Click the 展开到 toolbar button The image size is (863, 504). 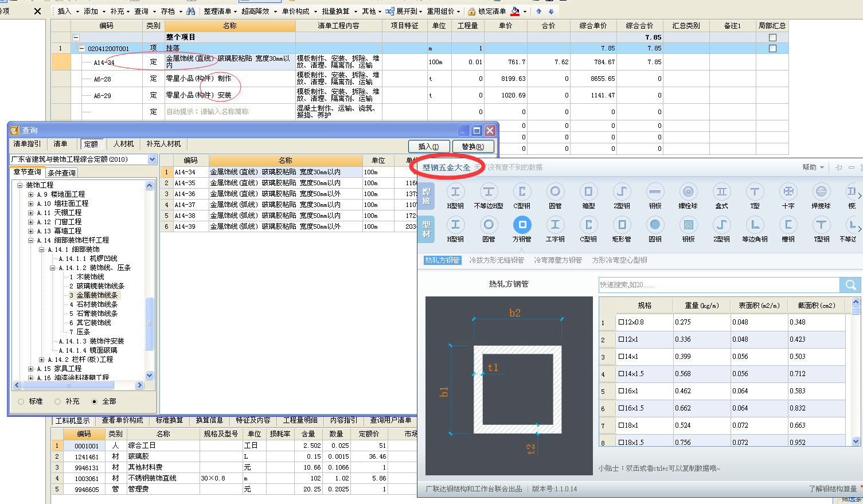click(403, 11)
